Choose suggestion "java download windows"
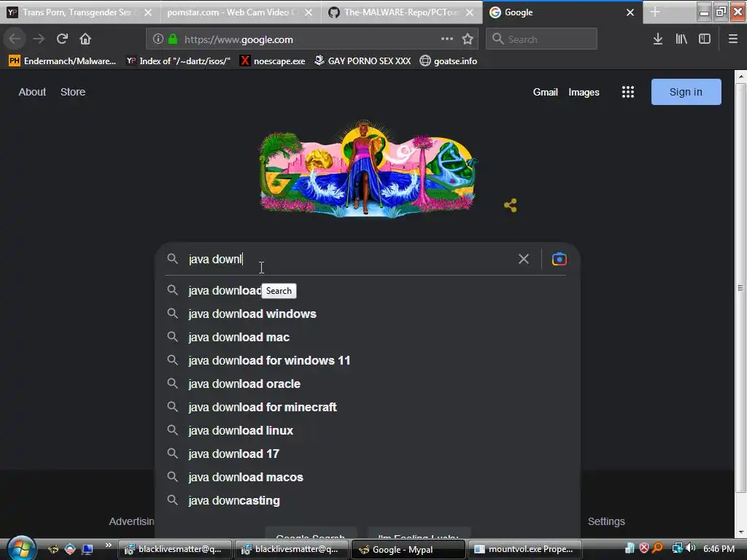 coord(367,314)
